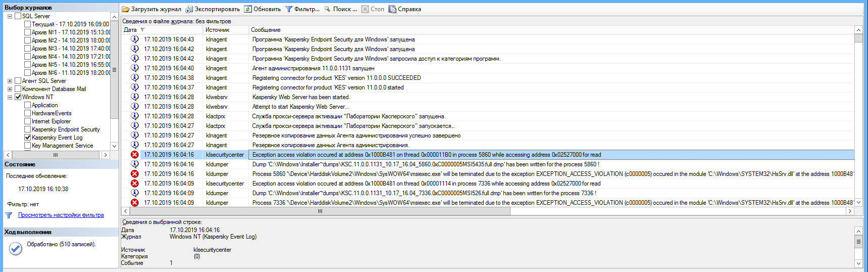Sort by the Сообщение column header

[266, 30]
